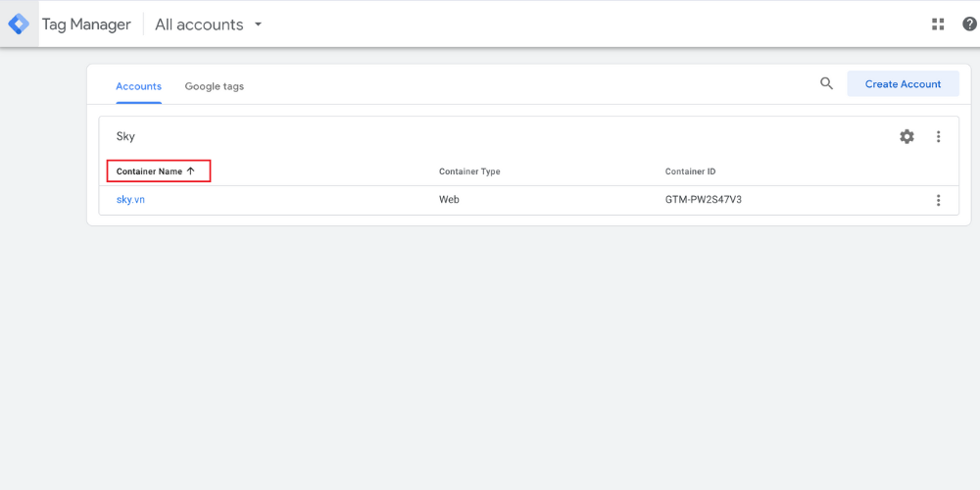Click the Tag Manager title text
The image size is (980, 490).
point(86,24)
